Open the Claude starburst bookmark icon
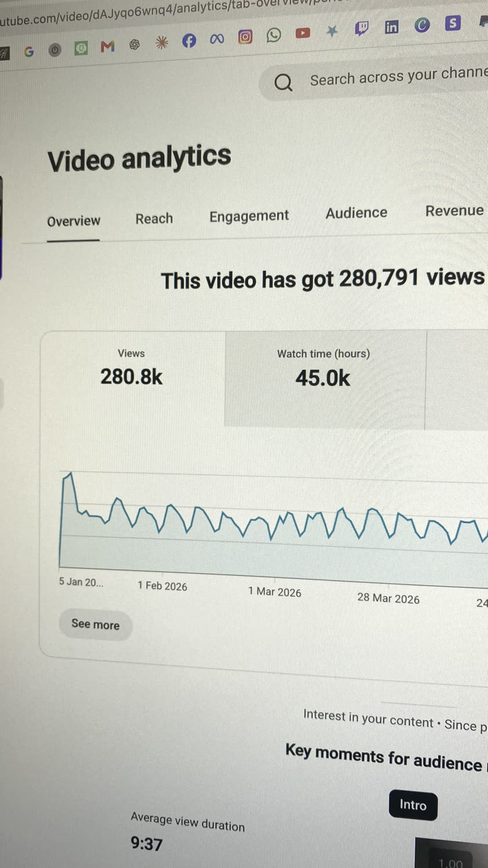 click(x=162, y=42)
